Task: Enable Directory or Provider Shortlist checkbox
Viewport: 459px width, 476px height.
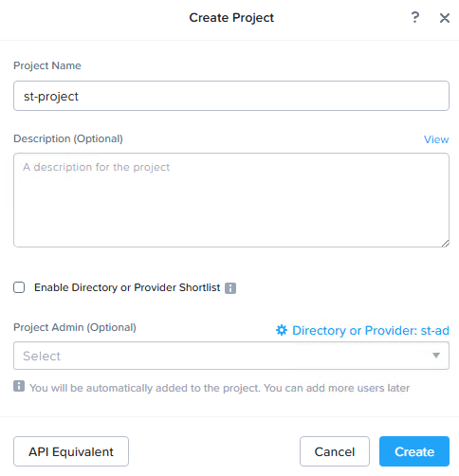Action: tap(19, 287)
